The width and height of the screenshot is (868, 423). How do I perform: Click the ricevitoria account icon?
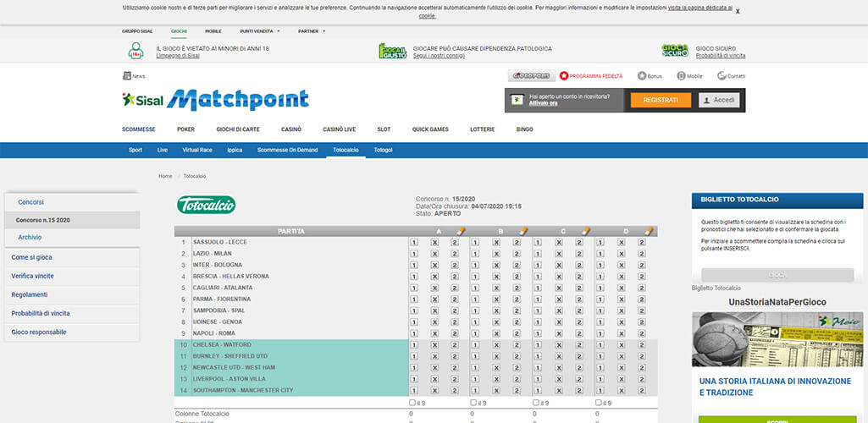point(516,100)
